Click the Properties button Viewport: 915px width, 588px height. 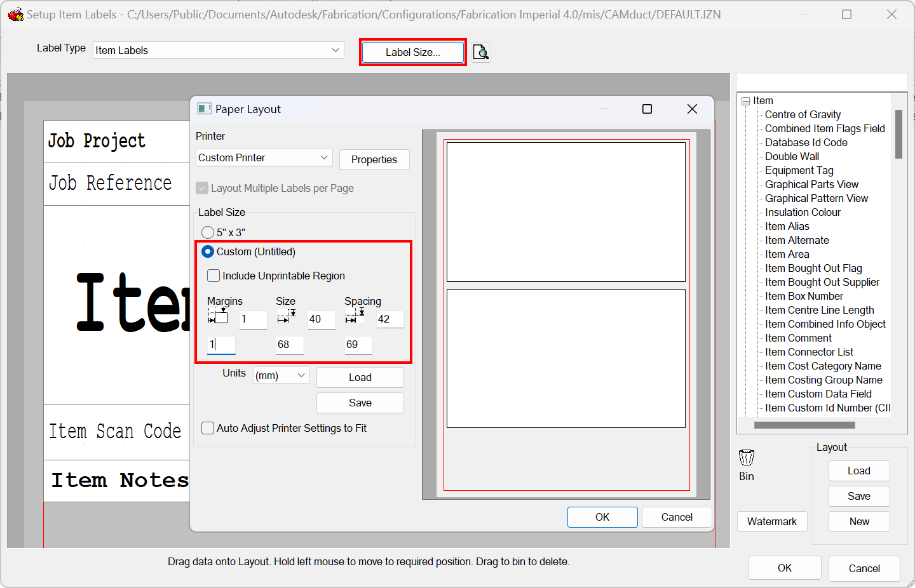click(374, 159)
